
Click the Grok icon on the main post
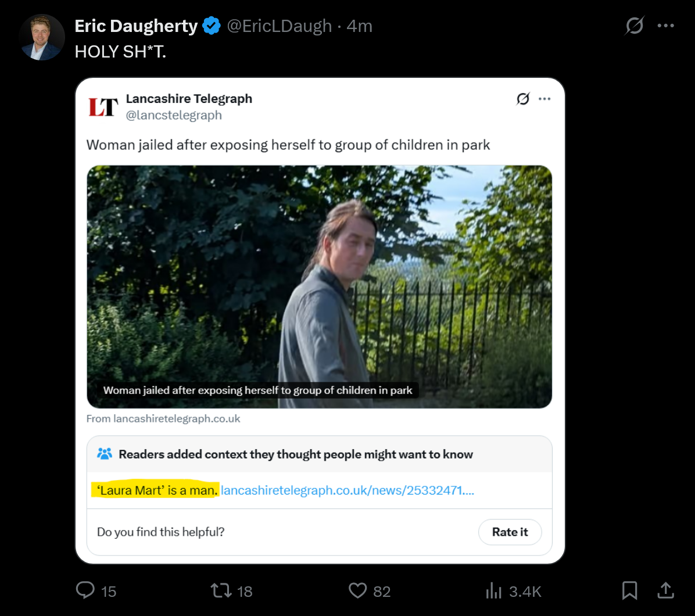(634, 26)
